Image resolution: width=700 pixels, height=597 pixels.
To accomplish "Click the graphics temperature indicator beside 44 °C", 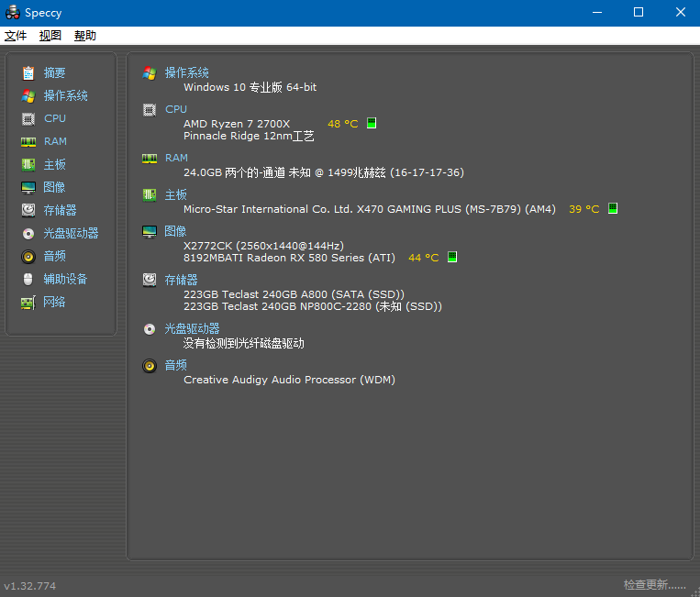I will tap(452, 258).
